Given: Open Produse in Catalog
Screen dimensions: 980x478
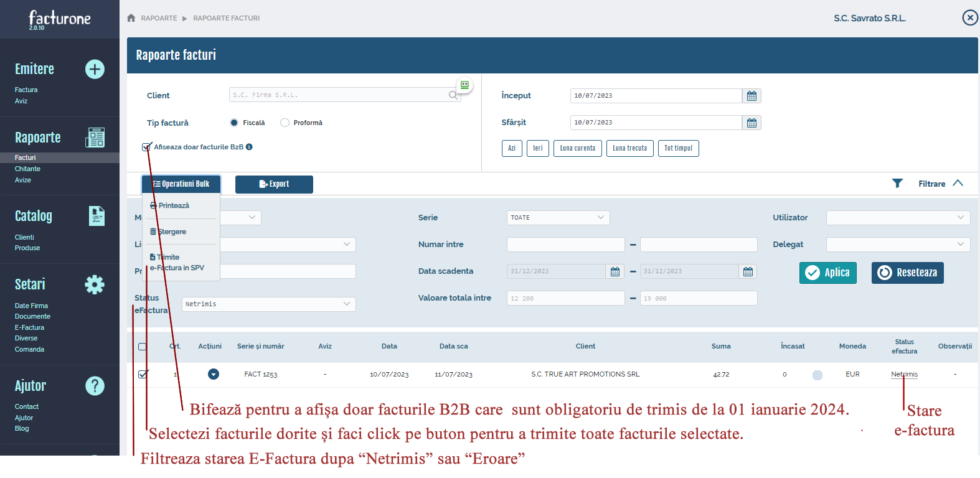Looking at the screenshot, I should click(27, 248).
